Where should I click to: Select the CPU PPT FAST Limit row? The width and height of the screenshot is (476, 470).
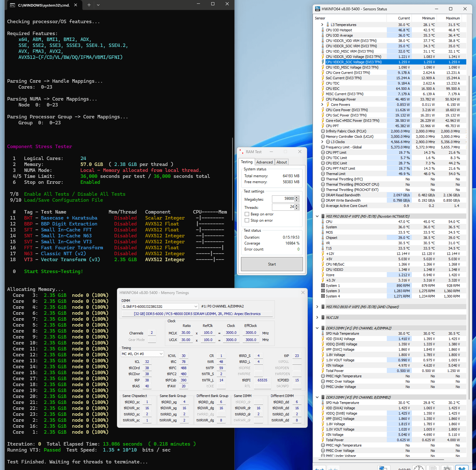pos(393,168)
